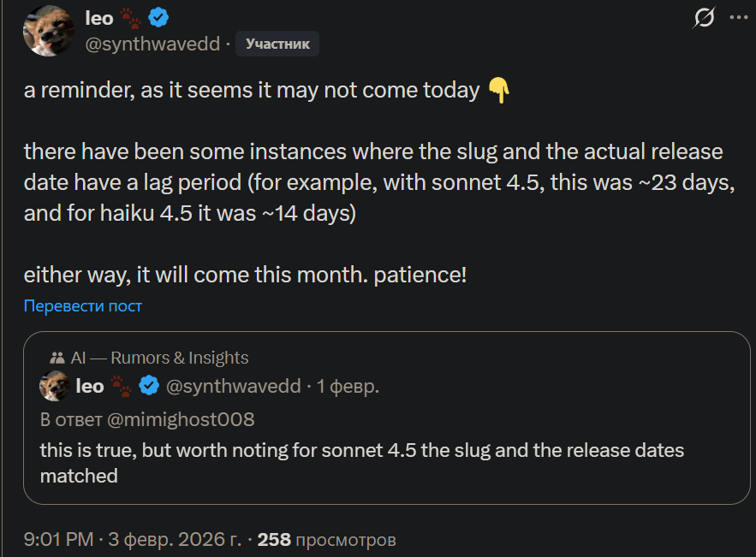Click the blue verified badge beside leo's header name
The width and height of the screenshot is (756, 557).
[x=158, y=18]
